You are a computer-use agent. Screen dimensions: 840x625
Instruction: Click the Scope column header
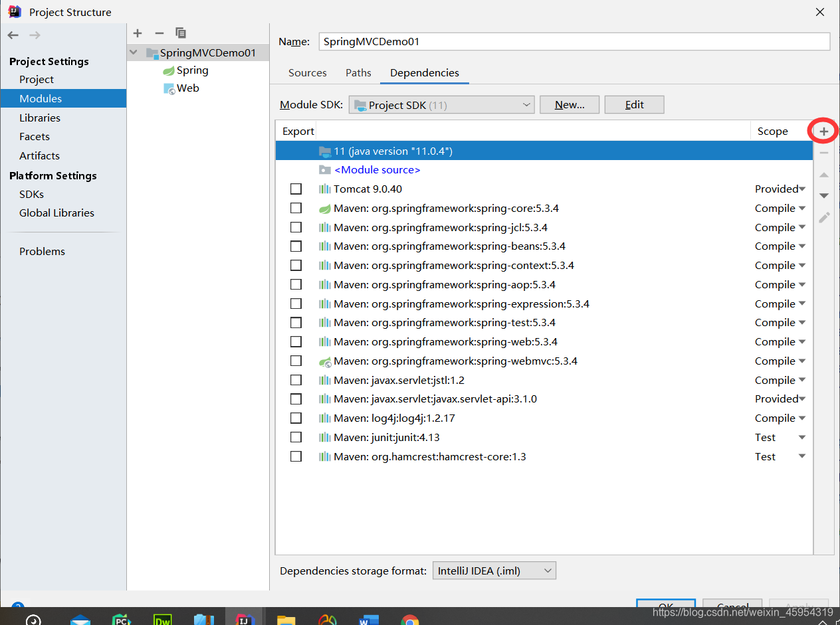coord(773,132)
